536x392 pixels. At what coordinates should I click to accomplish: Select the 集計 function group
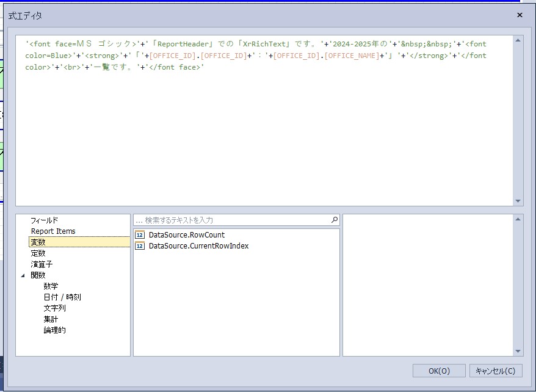pos(51,319)
